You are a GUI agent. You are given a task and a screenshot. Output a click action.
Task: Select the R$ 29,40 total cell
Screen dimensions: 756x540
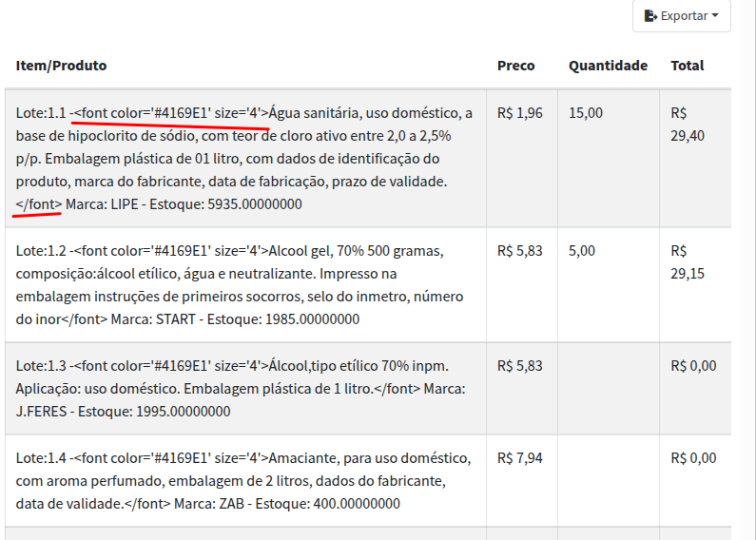click(688, 125)
